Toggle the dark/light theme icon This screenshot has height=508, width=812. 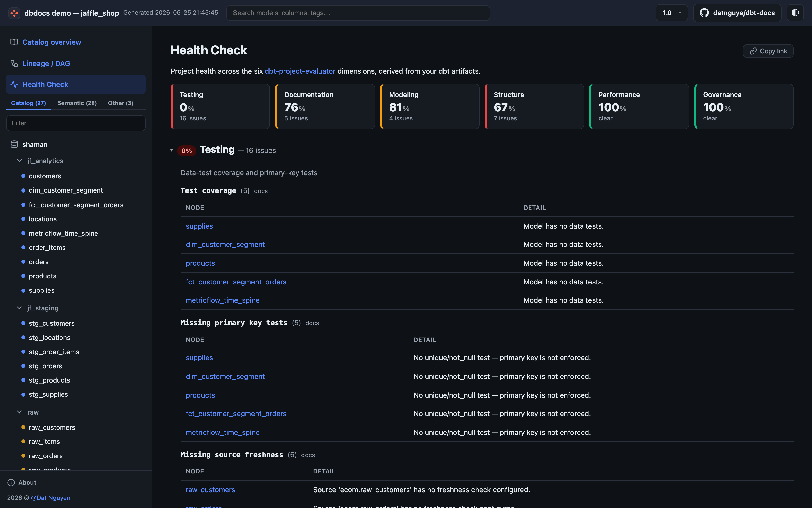(x=795, y=13)
